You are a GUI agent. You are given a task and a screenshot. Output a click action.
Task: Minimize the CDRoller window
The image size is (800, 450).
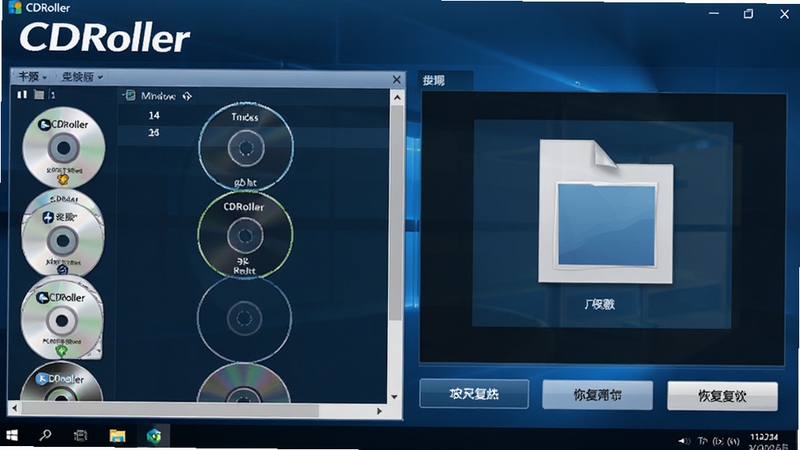click(x=714, y=13)
